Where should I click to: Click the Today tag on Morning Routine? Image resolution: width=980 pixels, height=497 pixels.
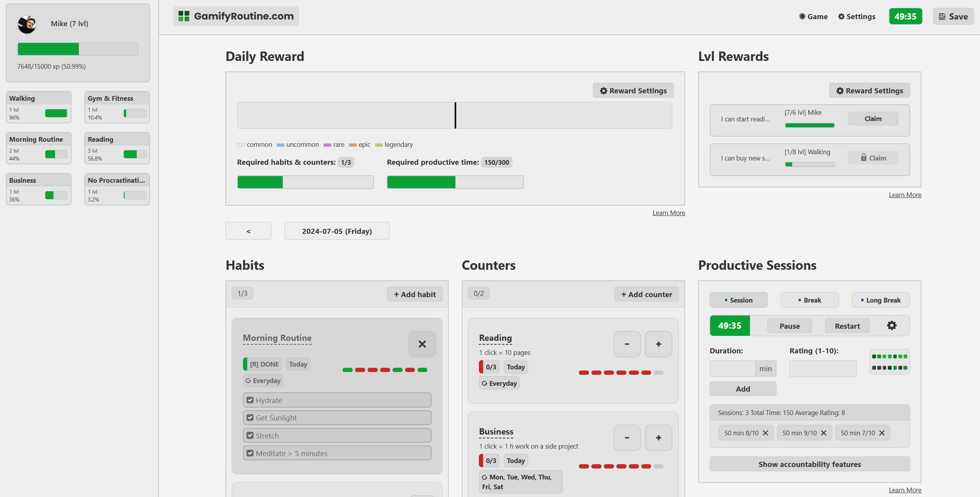298,364
